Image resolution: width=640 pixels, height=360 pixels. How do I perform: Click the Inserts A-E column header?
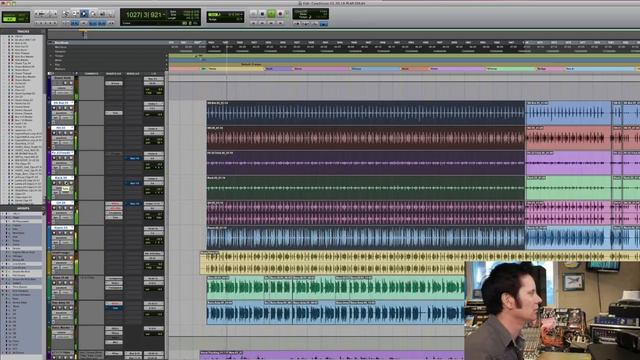[x=114, y=74]
